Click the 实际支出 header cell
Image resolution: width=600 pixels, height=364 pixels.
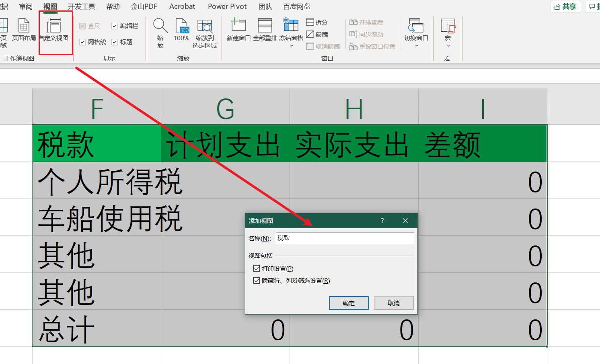354,143
